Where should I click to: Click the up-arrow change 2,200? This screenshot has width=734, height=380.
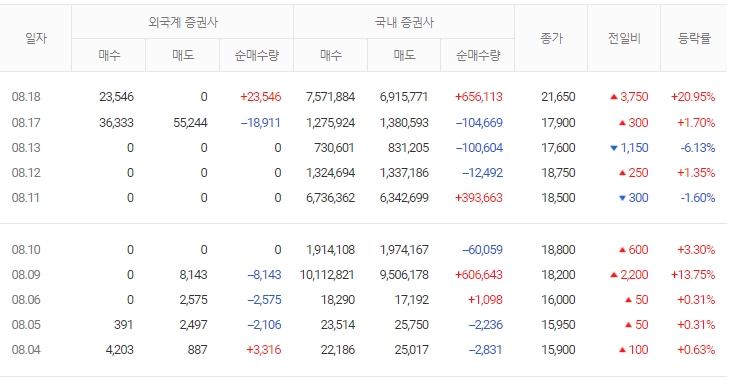click(629, 274)
